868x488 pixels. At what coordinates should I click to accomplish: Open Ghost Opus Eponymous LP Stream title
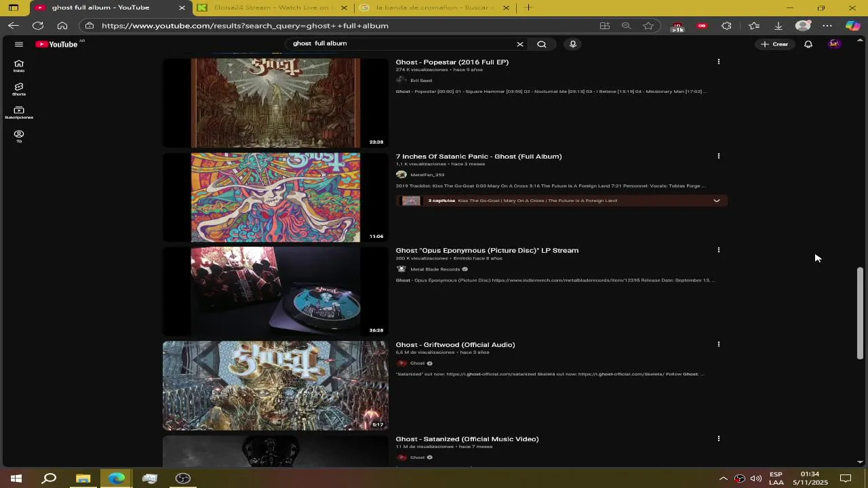click(487, 250)
